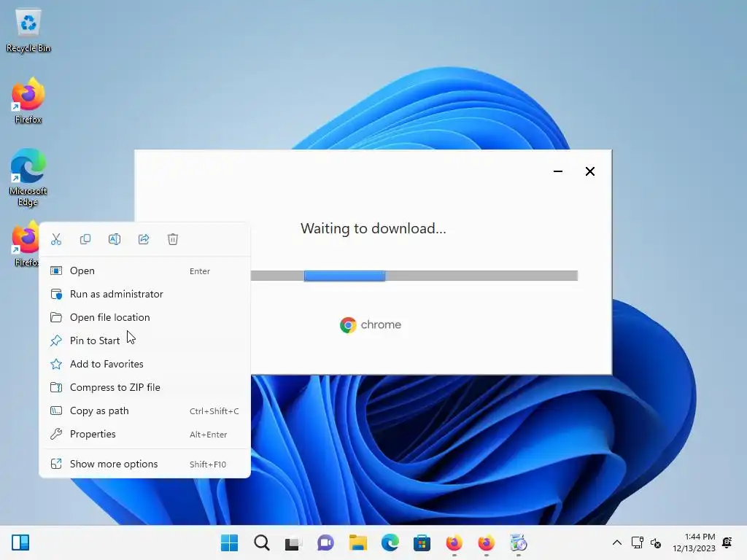Open the Windows Start menu

tap(230, 542)
